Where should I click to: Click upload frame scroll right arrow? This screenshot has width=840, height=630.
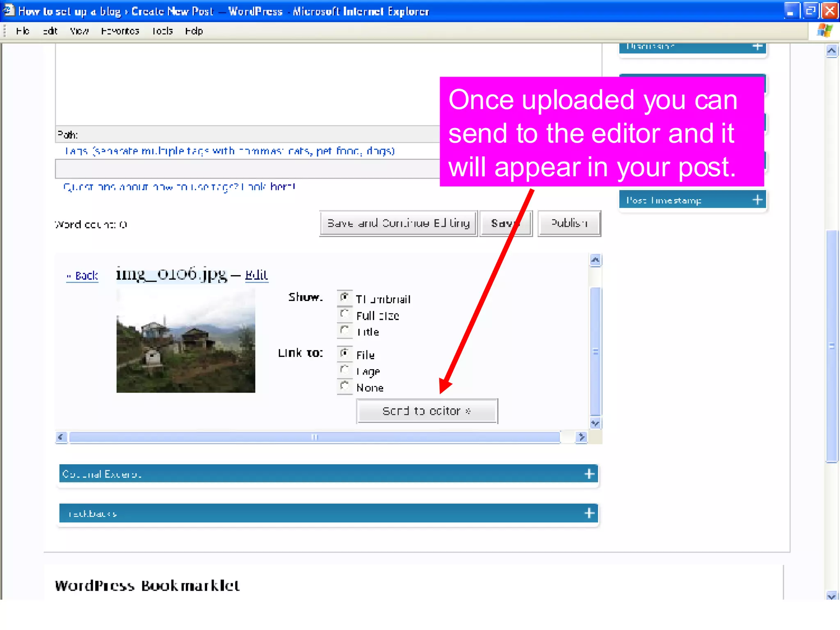click(581, 437)
